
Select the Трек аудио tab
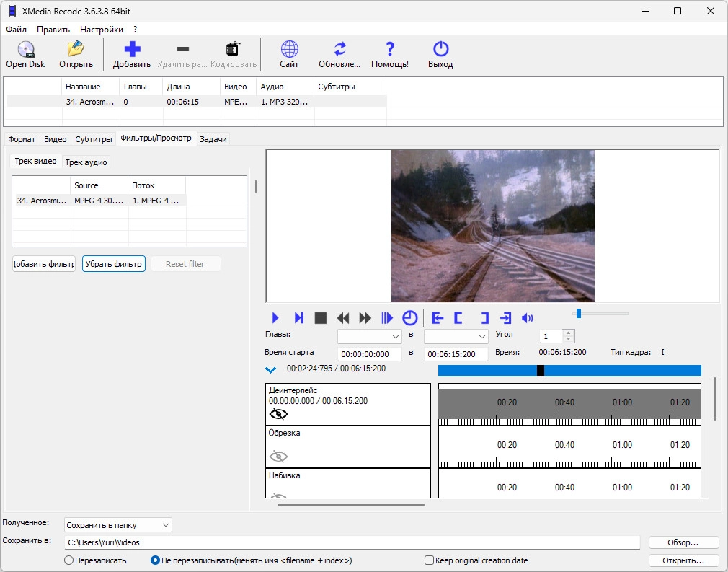pos(86,162)
